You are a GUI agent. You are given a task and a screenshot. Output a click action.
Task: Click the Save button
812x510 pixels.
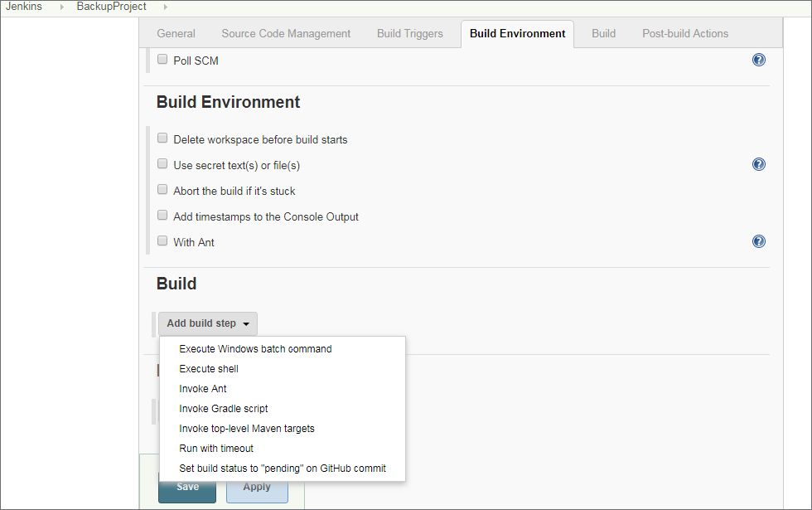[x=186, y=488]
